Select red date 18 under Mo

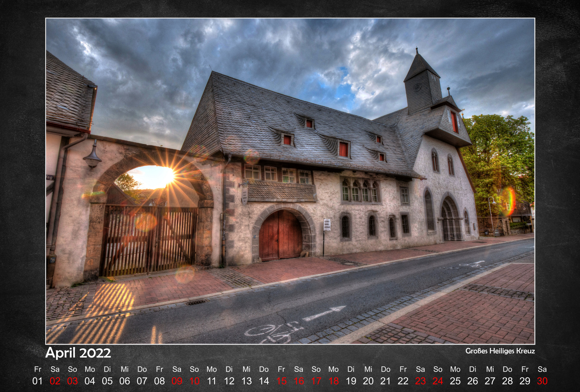333,381
